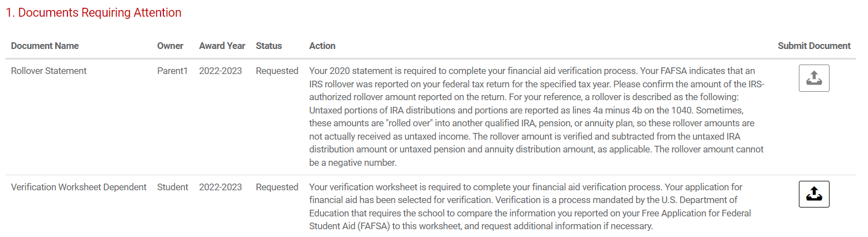Upload the Verification Worksheet Dependent document
The height and width of the screenshot is (237, 868).
click(x=814, y=194)
